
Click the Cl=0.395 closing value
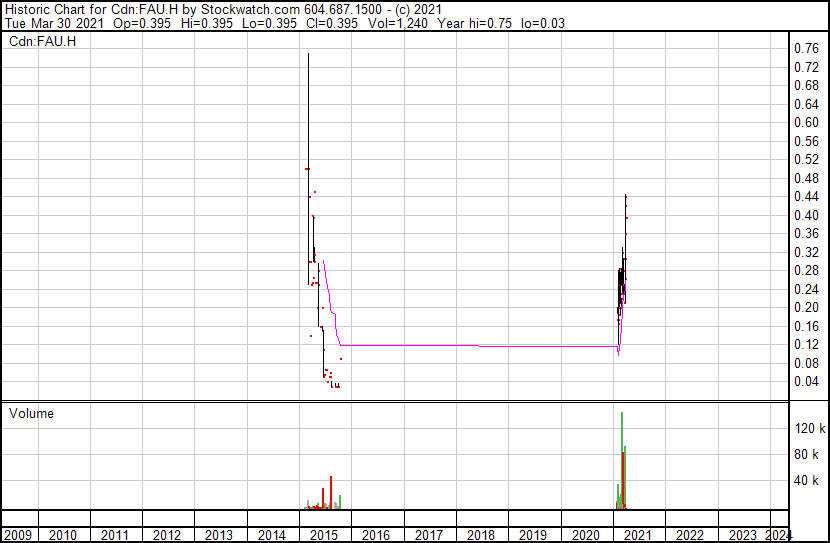pyautogui.click(x=332, y=24)
